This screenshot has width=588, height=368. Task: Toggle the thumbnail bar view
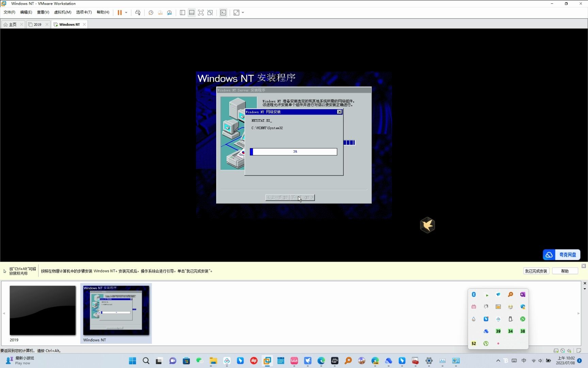(192, 13)
